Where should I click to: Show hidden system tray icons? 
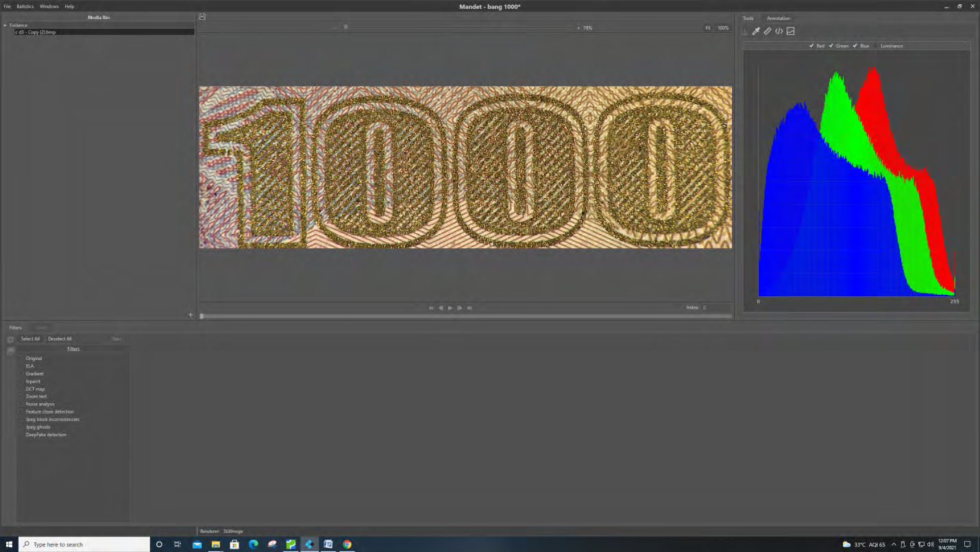(x=894, y=544)
